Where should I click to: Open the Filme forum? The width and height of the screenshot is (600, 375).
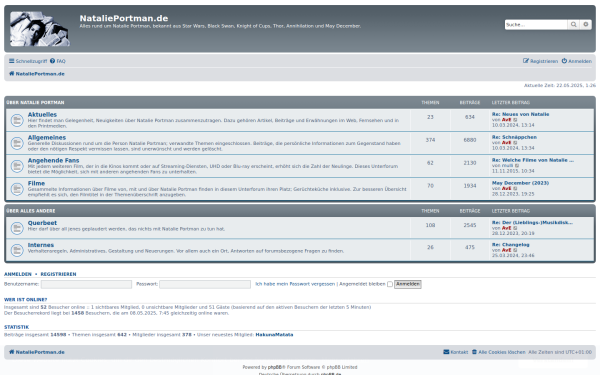(x=36, y=183)
